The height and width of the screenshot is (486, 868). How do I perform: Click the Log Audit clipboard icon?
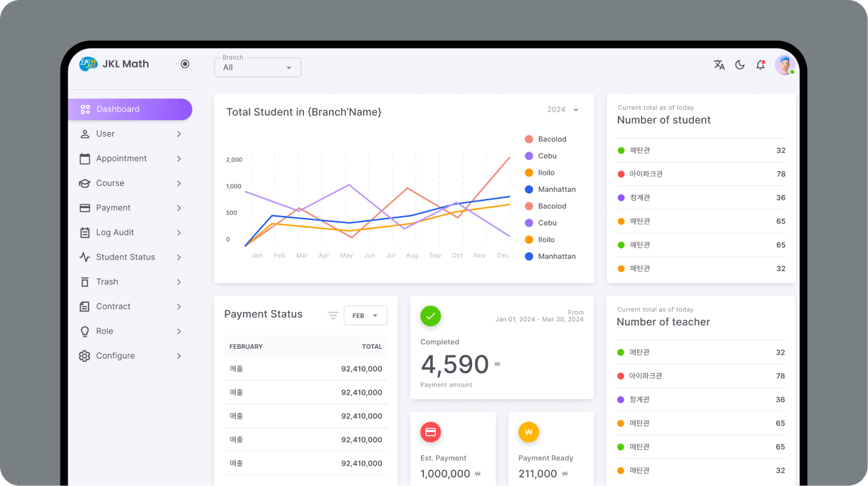[x=84, y=232]
